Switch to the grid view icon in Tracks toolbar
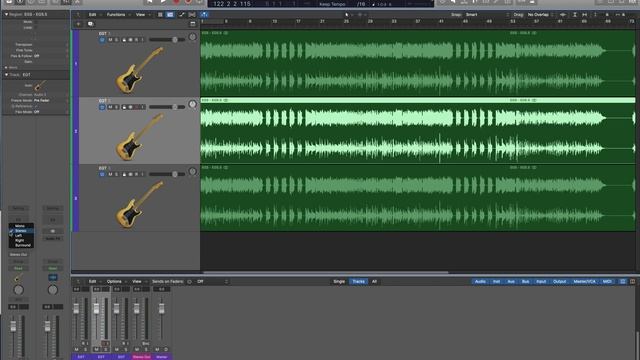 (x=160, y=15)
